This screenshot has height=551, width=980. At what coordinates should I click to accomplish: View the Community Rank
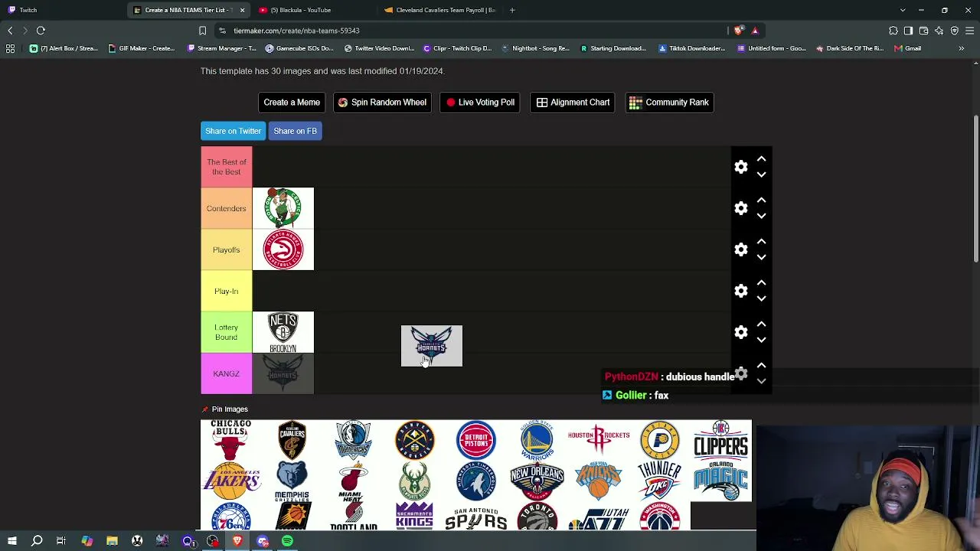[669, 103]
